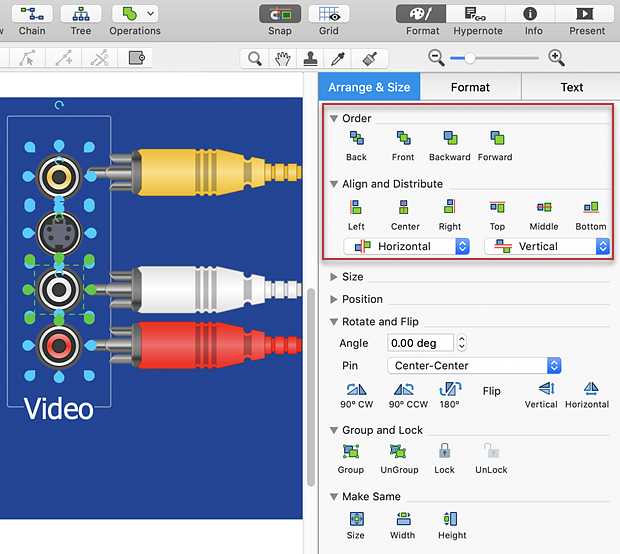Click the S-Video jack on canvas
The height and width of the screenshot is (554, 620).
pos(59,233)
